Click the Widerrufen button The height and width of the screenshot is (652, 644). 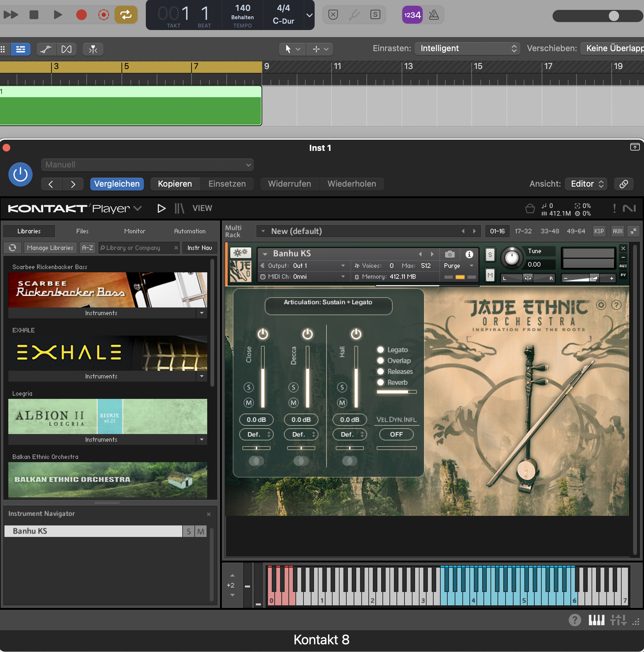(289, 184)
